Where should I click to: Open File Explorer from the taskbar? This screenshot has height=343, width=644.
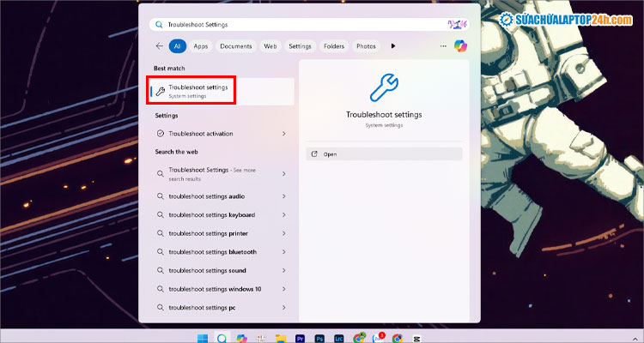click(280, 336)
